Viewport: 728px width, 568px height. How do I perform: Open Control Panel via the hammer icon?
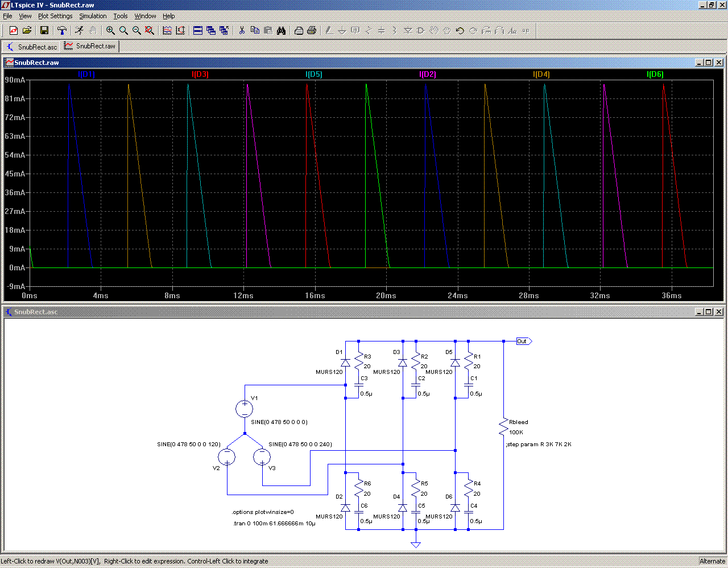click(x=62, y=30)
